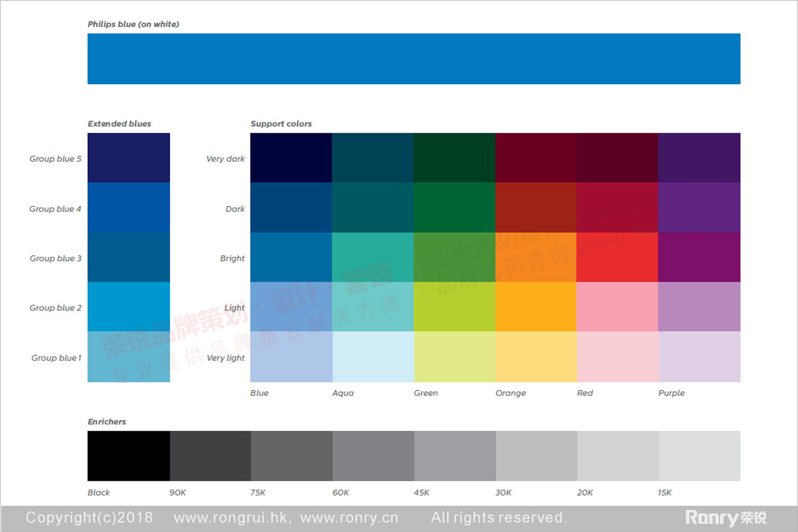
Task: Choose the Dark Purple support swatch
Action: (x=699, y=207)
